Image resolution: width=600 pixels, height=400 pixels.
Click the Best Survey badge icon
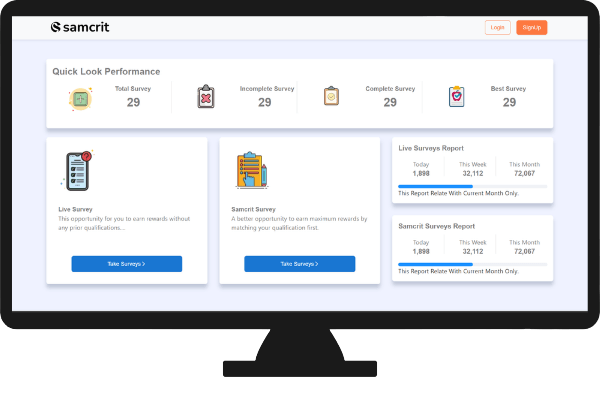click(456, 97)
